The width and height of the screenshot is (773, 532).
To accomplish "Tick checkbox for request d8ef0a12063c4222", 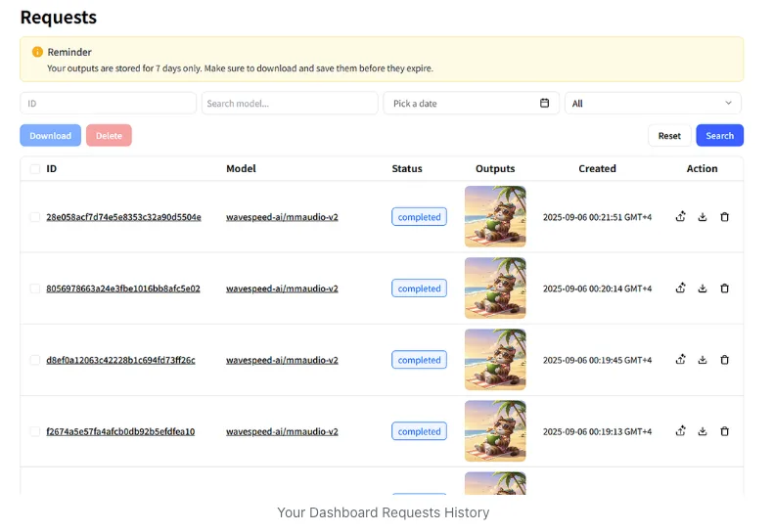I will click(x=35, y=360).
